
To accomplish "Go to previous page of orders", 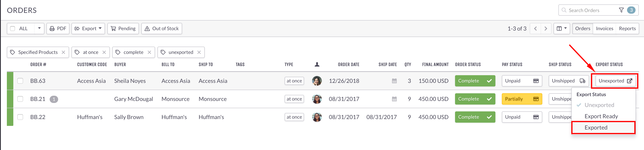I will (x=535, y=29).
